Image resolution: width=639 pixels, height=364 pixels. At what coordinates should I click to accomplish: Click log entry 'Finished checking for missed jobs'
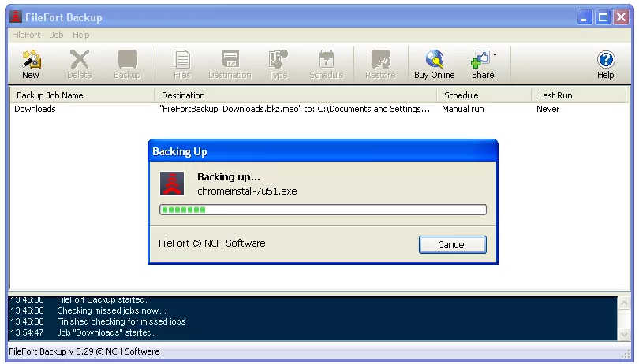[x=121, y=321]
